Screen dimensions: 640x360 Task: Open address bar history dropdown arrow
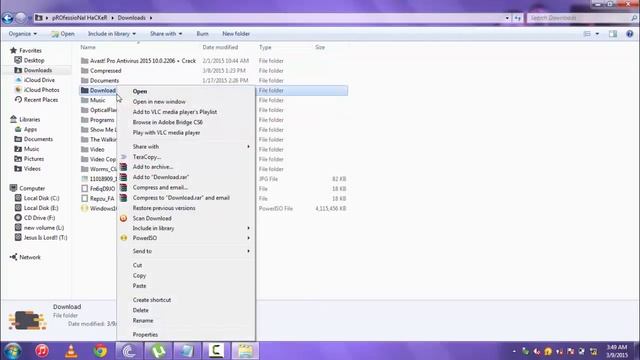[507, 18]
